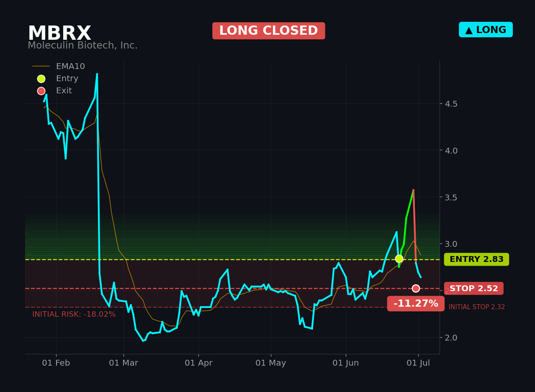
Task: Click the 01 Mar axis label
Action: (x=123, y=363)
